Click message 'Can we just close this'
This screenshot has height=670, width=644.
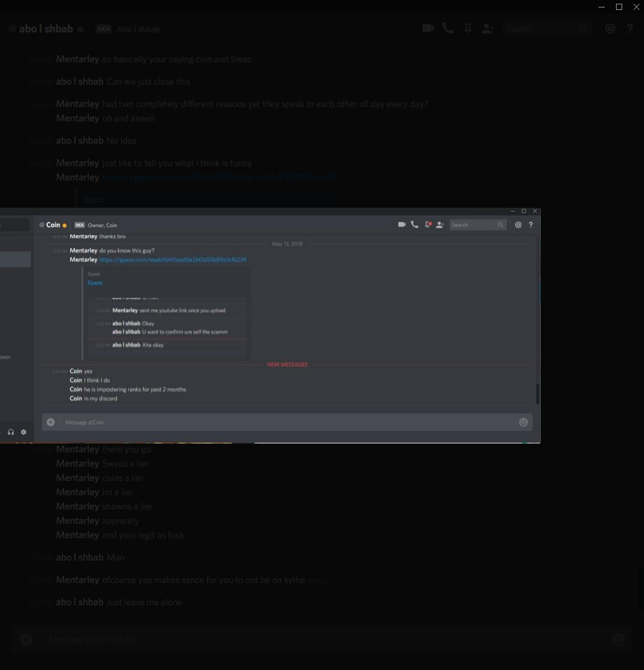[x=148, y=81]
